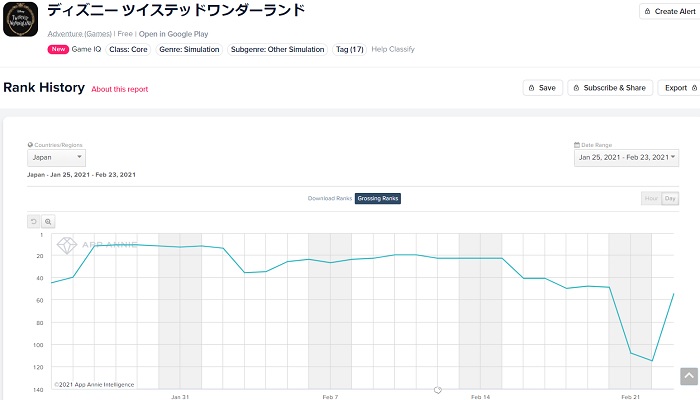The height and width of the screenshot is (400, 700).
Task: Click the lock icon on Export
Action: 694,88
